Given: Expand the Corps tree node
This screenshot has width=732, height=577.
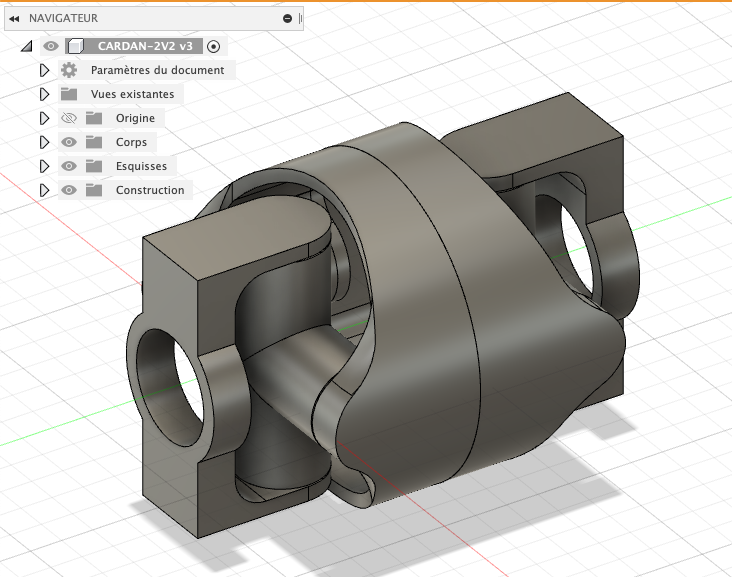Looking at the screenshot, I should [x=44, y=142].
